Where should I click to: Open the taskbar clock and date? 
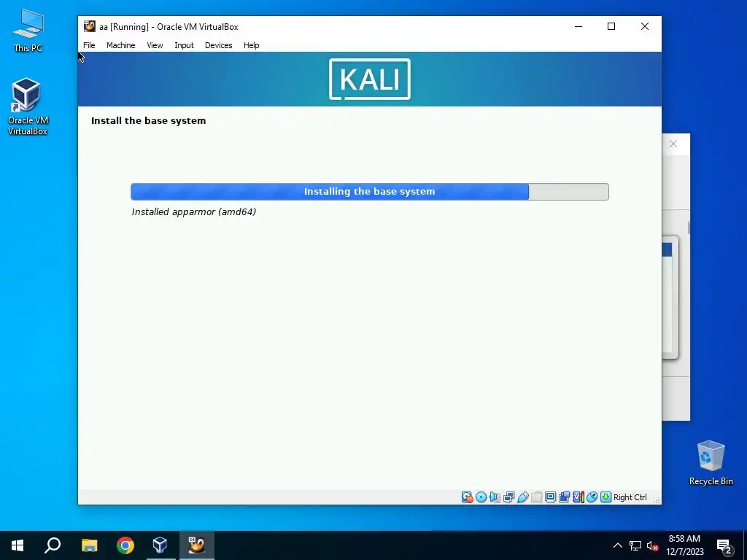[x=684, y=545]
